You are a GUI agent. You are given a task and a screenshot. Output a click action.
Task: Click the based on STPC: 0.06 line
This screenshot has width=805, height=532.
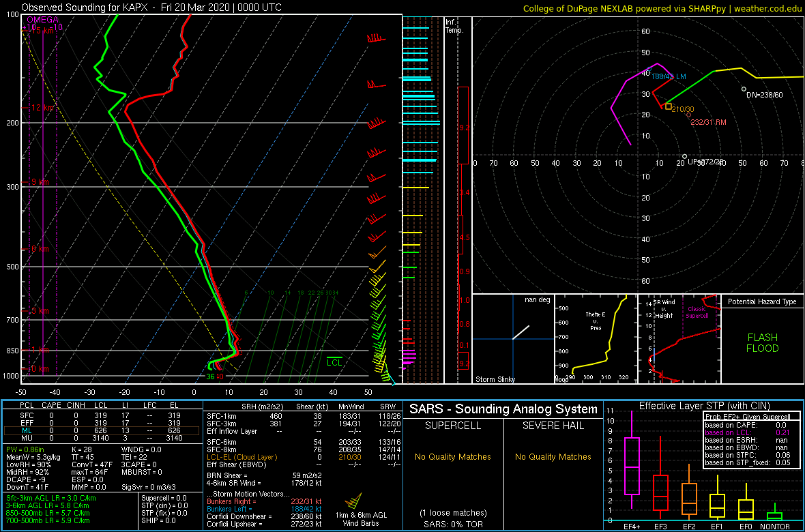pyautogui.click(x=749, y=454)
